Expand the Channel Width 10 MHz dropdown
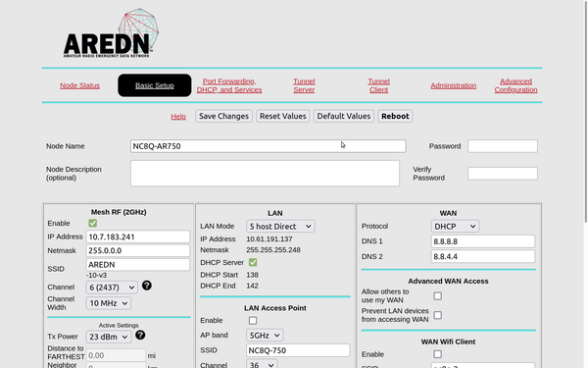 (x=109, y=303)
